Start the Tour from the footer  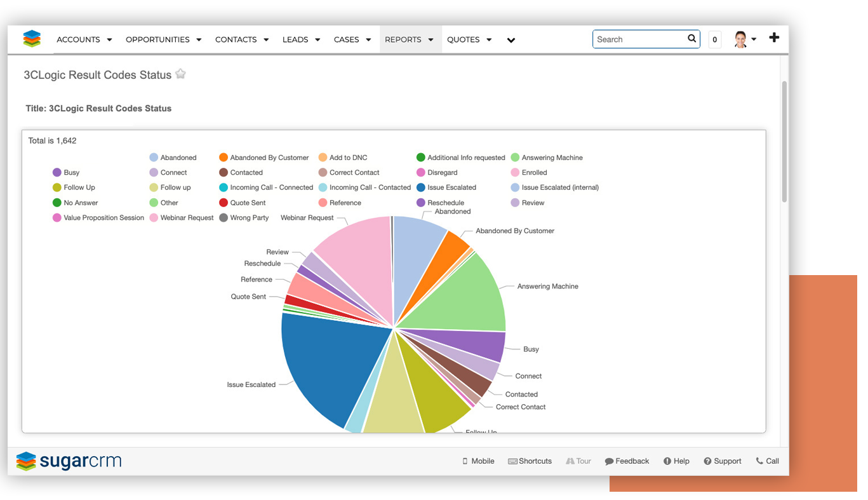coord(578,461)
